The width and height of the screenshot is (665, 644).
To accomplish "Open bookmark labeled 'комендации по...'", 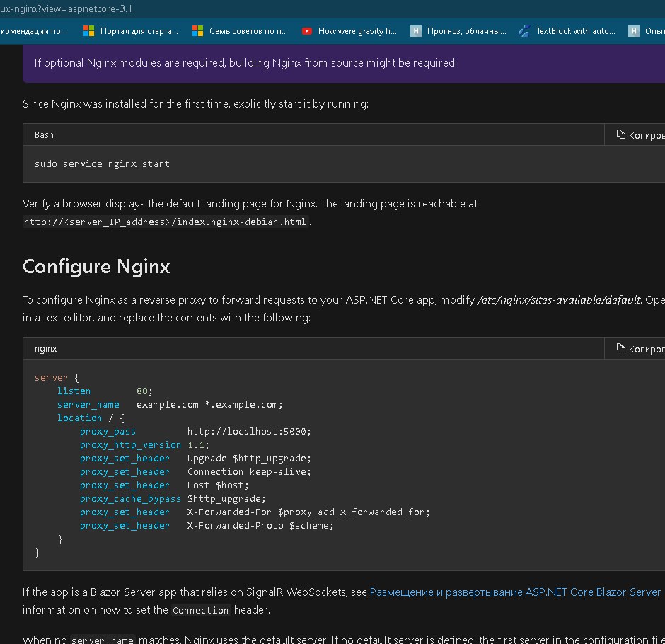I will (x=34, y=31).
